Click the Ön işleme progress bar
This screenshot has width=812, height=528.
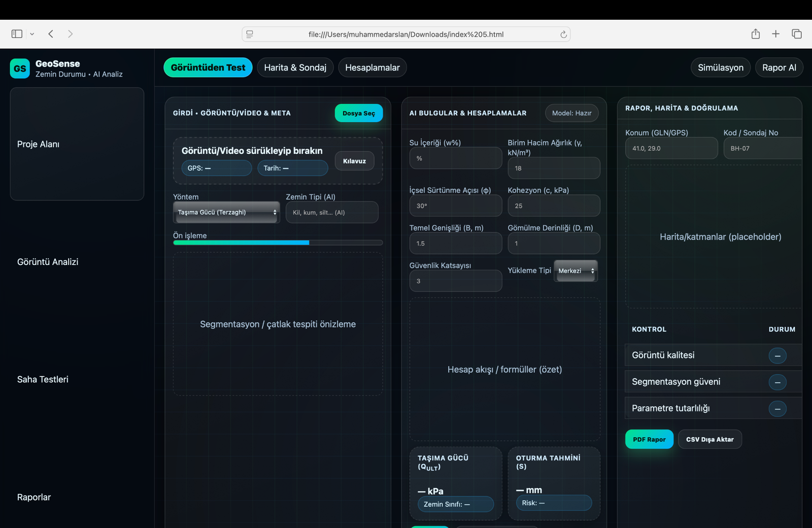[x=278, y=243]
